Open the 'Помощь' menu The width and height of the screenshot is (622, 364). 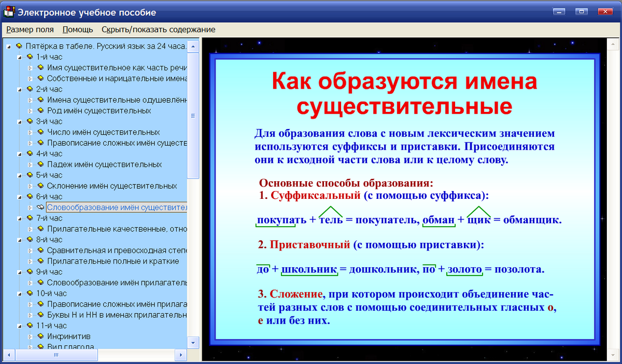coord(77,30)
